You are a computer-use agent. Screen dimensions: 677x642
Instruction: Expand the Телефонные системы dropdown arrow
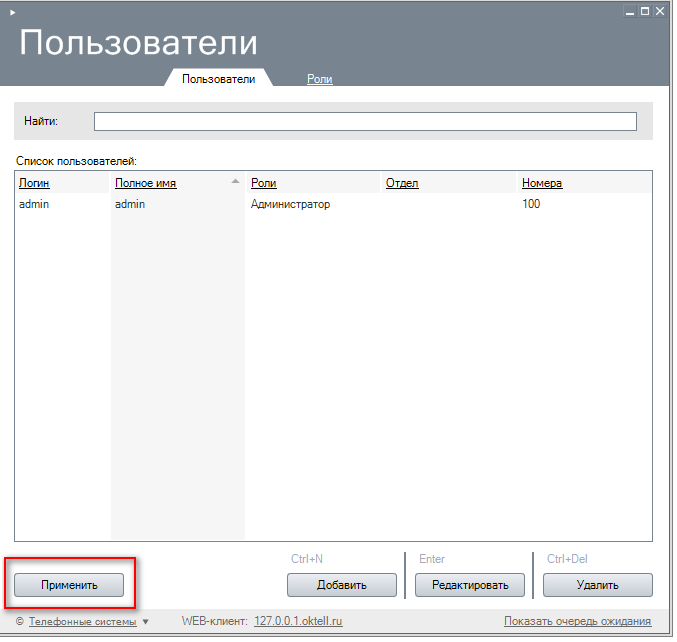[146, 622]
